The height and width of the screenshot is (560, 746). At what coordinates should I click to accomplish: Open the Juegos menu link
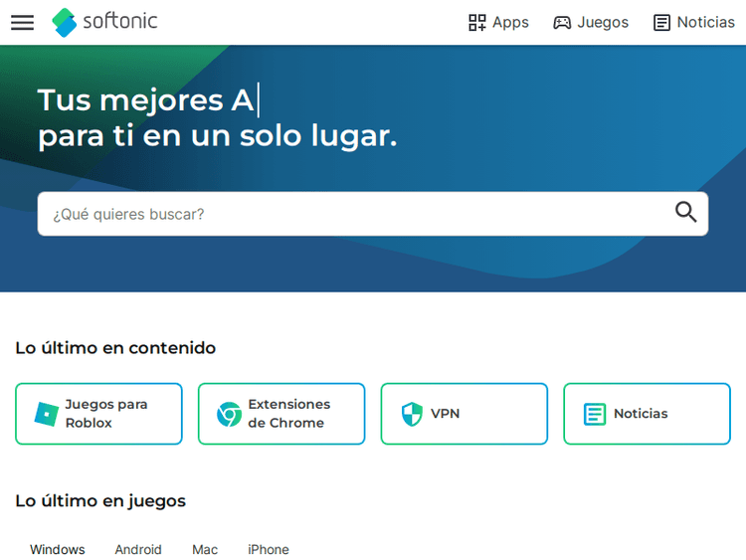[603, 23]
